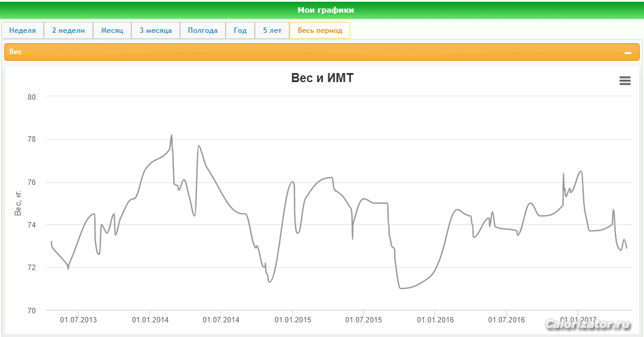The width and height of the screenshot is (644, 337).
Task: Select the 2 недели period tab
Action: click(x=68, y=30)
